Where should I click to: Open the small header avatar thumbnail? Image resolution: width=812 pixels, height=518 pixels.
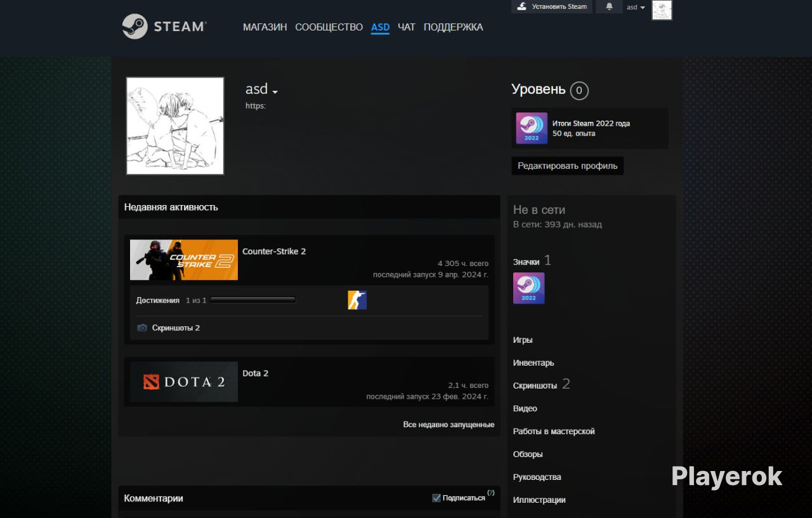point(662,10)
